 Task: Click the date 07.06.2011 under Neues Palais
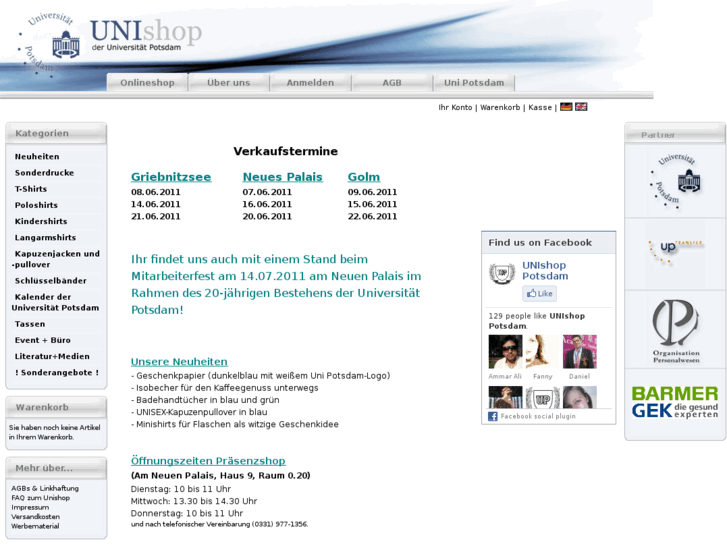[267, 192]
